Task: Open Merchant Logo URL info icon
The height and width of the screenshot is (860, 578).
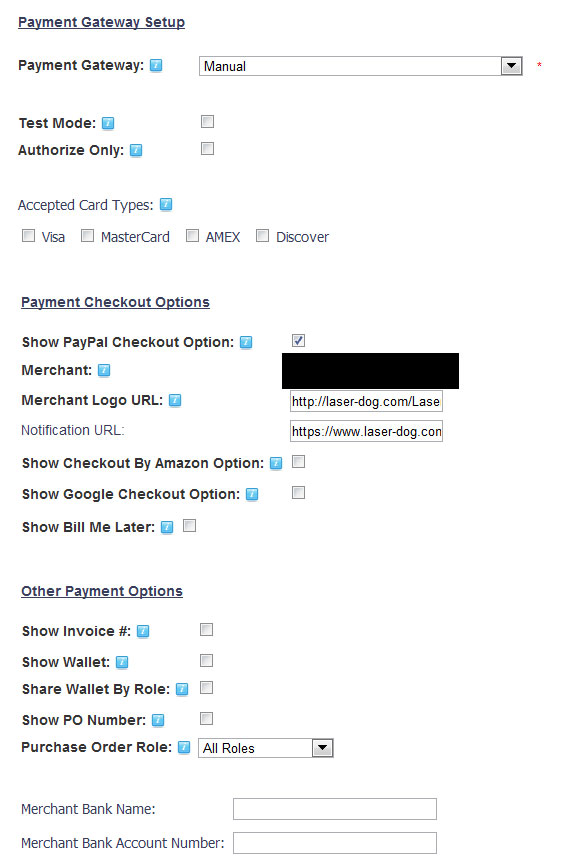Action: coord(175,400)
